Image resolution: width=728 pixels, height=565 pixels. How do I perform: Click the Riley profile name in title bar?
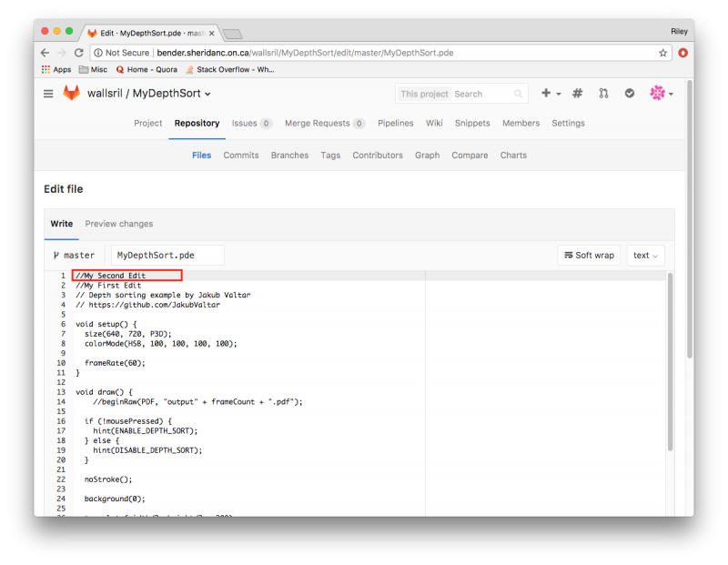pos(679,31)
